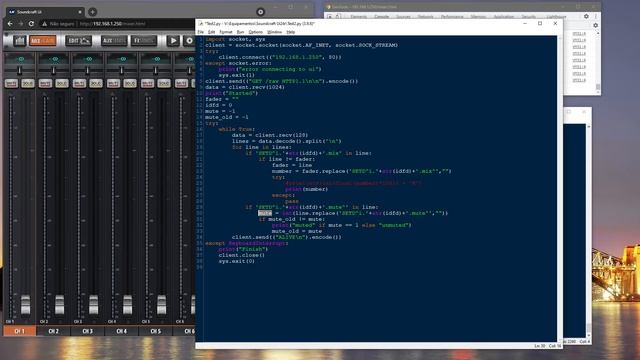Mute channel 5 in the mixer
This screenshot has width=640, height=360.
tap(147, 84)
